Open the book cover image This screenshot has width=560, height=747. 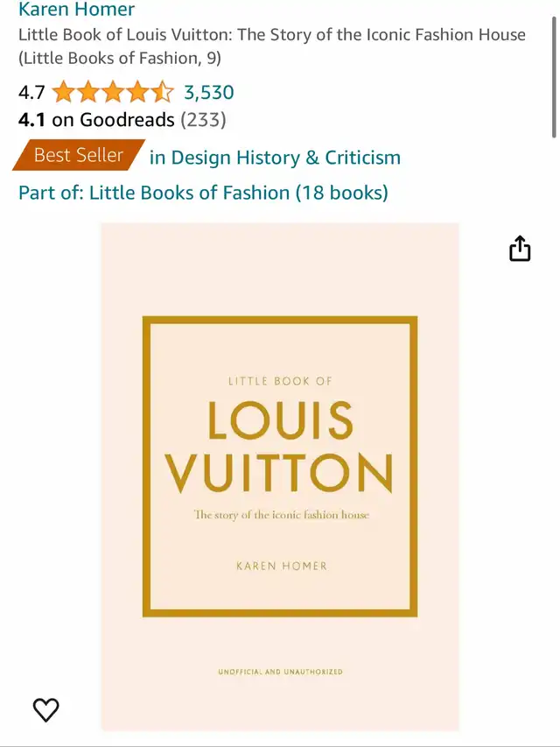[x=280, y=477]
